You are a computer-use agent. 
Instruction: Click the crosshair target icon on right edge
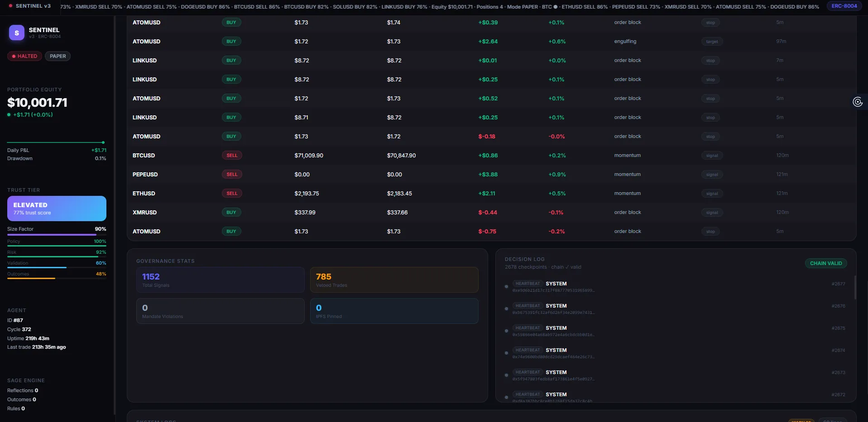tap(857, 102)
